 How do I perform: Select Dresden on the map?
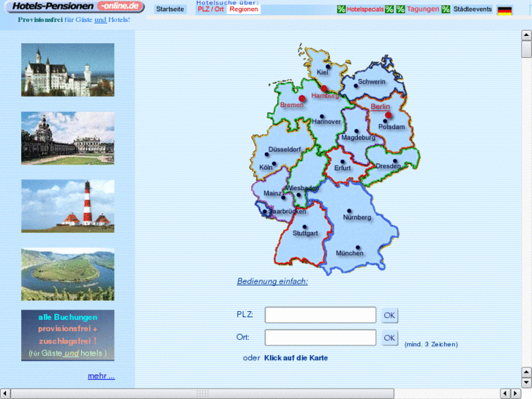tap(388, 166)
